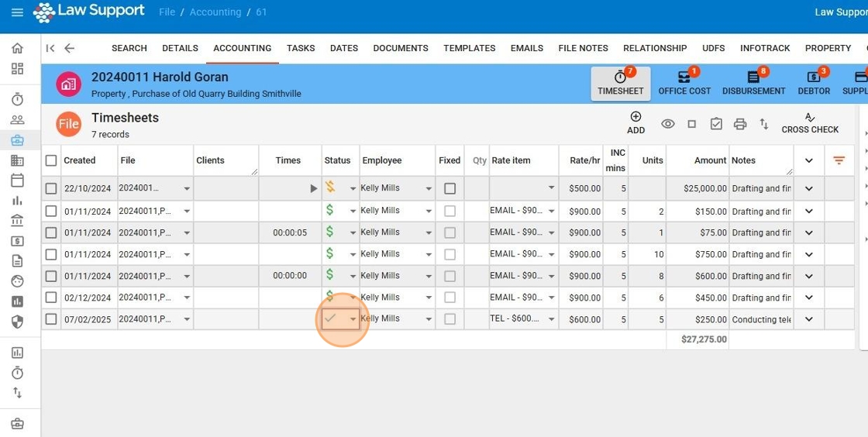Open the bank building sidebar icon

(17, 221)
